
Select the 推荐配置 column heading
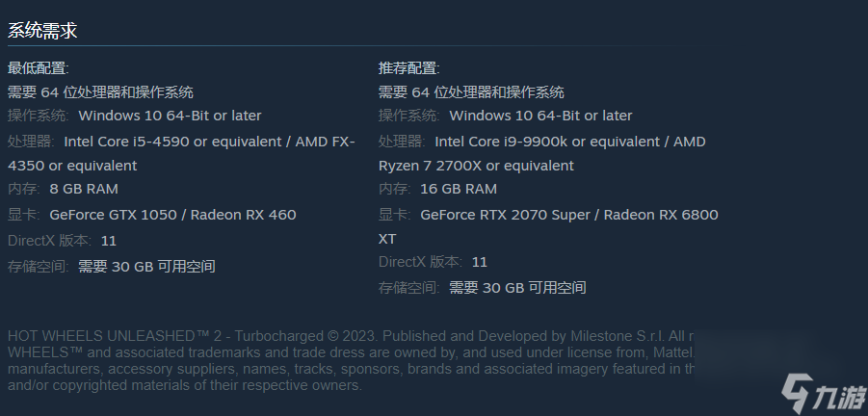pos(409,68)
